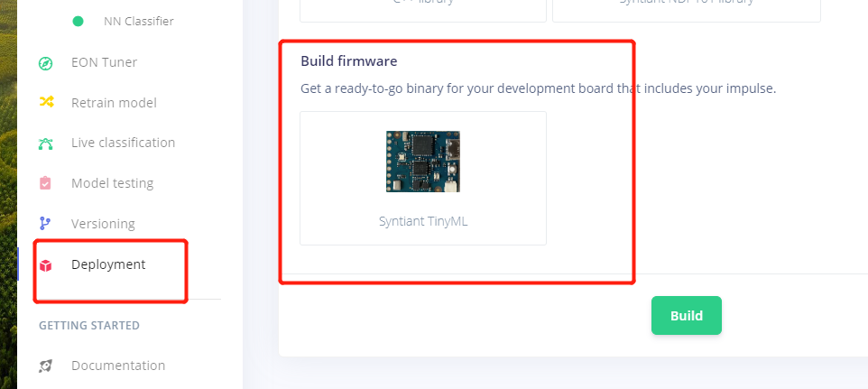Click the Retrain model shuffle icon
The image size is (868, 389).
point(46,102)
